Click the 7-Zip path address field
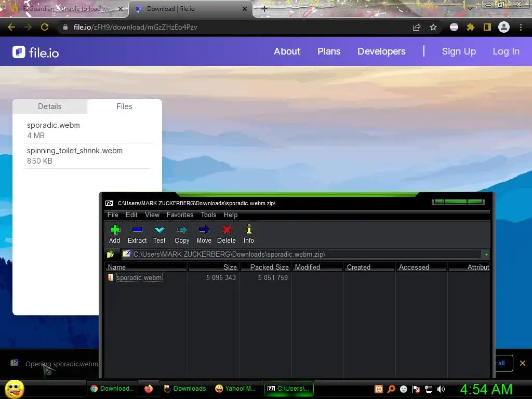Image resolution: width=532 pixels, height=399 pixels. tap(302, 254)
